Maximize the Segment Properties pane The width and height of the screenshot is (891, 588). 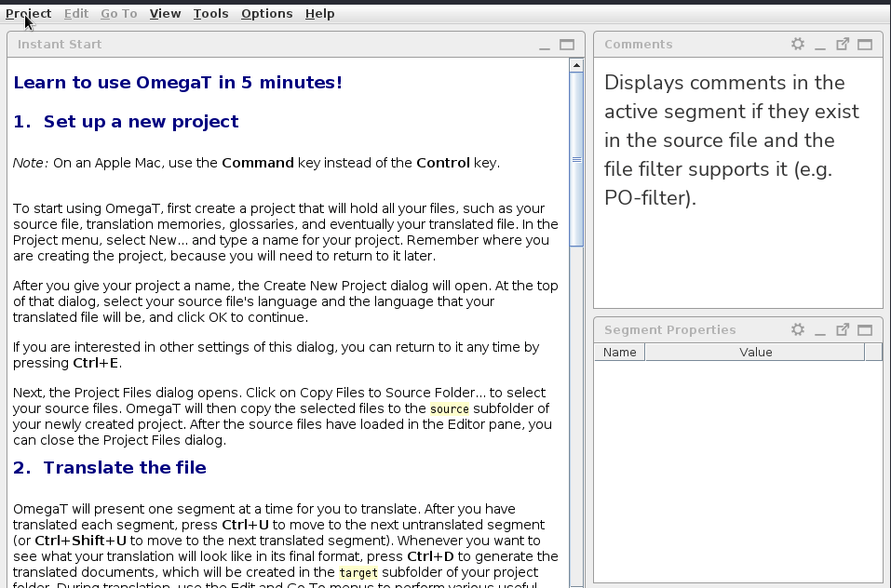tap(865, 329)
